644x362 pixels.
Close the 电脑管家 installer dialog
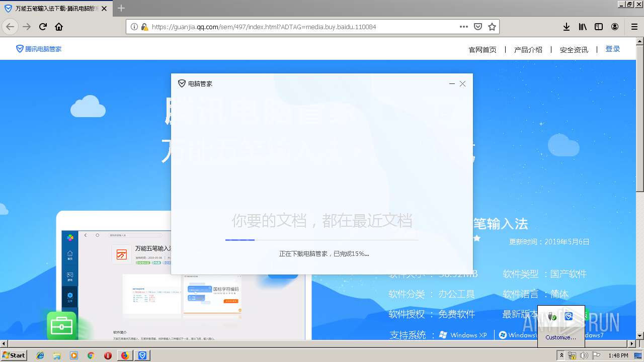click(x=463, y=83)
